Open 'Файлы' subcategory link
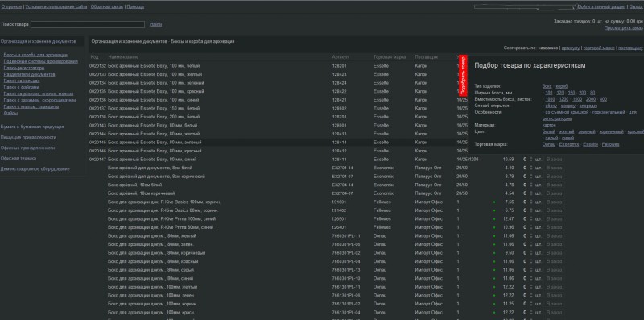The width and height of the screenshot is (644, 320). click(10, 113)
